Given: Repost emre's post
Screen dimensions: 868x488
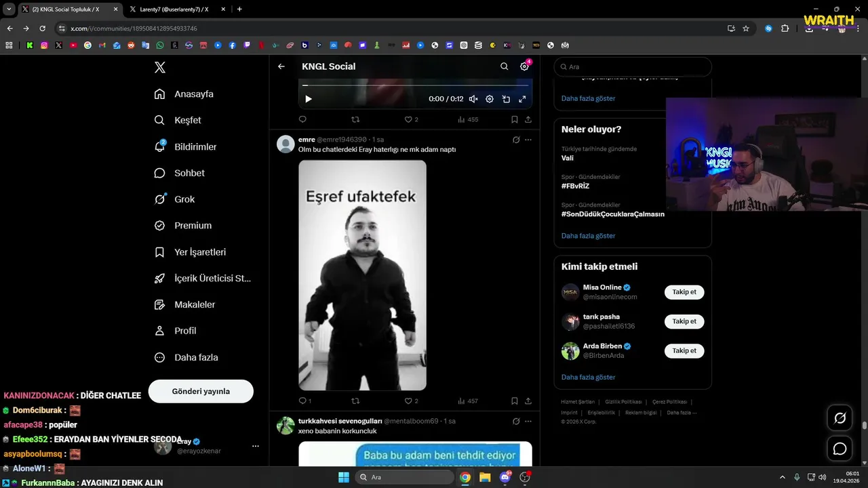Looking at the screenshot, I should (x=355, y=401).
